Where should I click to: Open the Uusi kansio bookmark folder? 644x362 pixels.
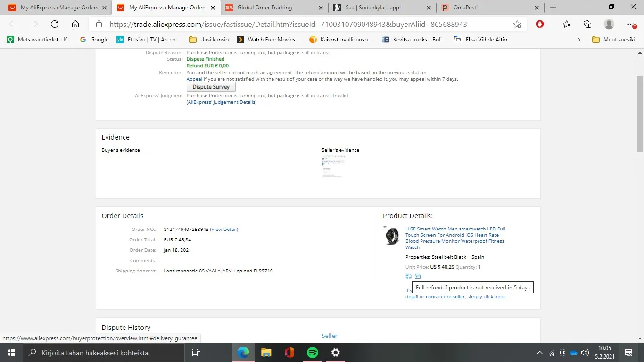point(208,40)
